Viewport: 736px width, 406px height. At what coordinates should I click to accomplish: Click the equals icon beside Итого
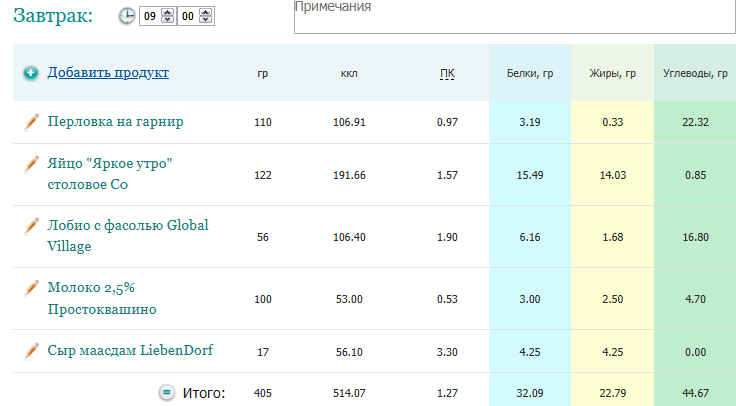point(167,392)
